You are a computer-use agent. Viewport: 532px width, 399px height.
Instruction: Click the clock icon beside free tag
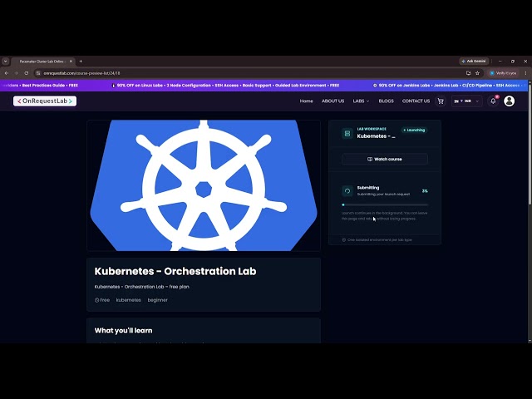pos(96,300)
